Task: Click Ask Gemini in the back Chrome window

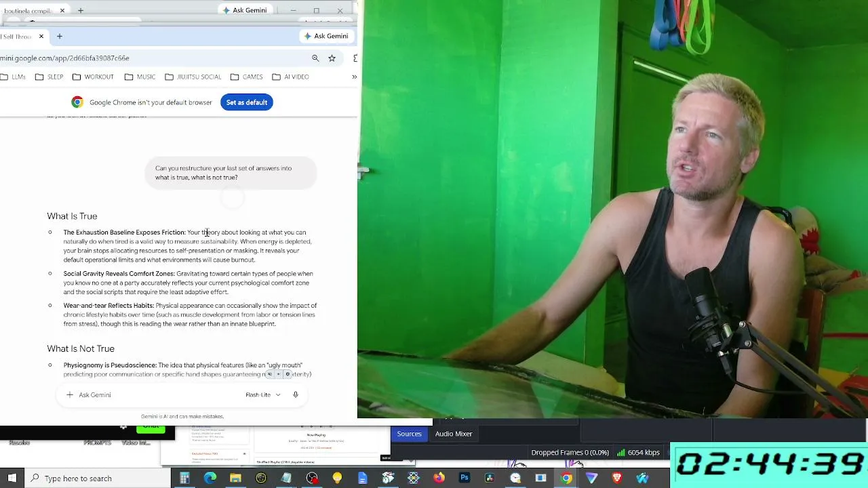Action: 245,10
